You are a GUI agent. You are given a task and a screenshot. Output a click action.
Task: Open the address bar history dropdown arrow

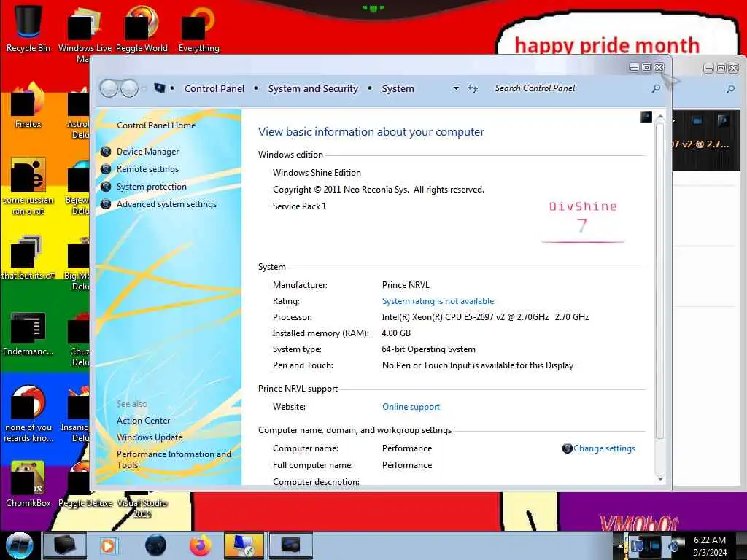pyautogui.click(x=456, y=88)
